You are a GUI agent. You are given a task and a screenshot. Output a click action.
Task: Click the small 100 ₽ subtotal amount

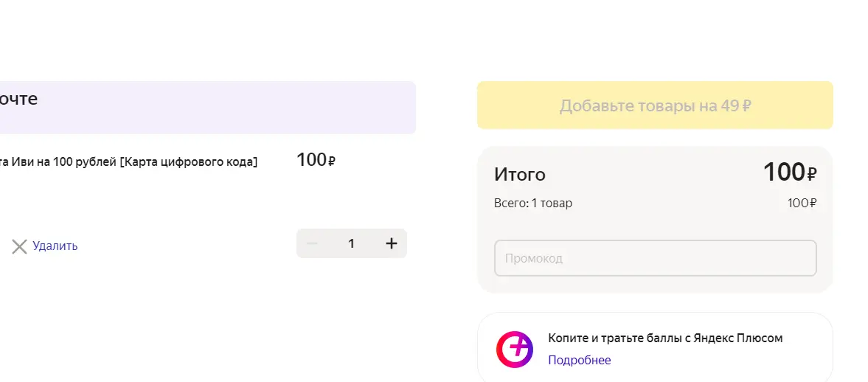pos(802,204)
